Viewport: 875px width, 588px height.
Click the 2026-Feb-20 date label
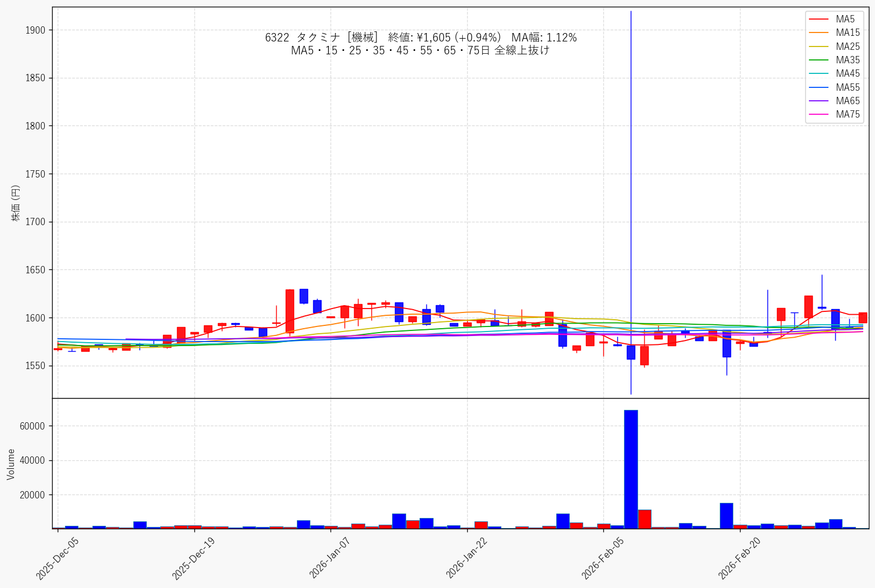coord(740,558)
